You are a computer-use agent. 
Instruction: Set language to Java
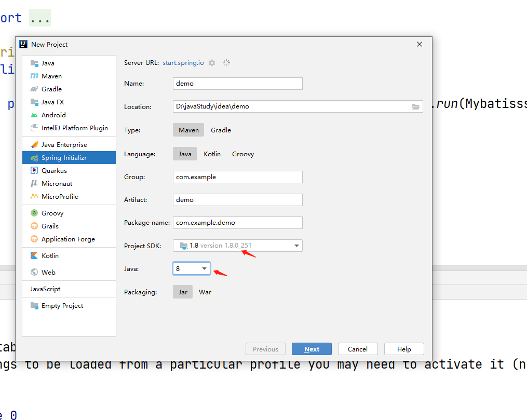(x=185, y=154)
